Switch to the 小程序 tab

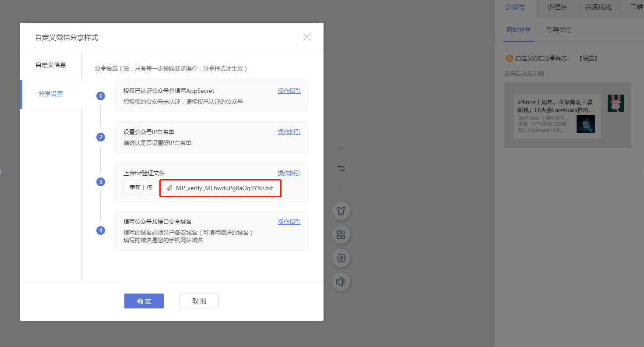pos(556,7)
